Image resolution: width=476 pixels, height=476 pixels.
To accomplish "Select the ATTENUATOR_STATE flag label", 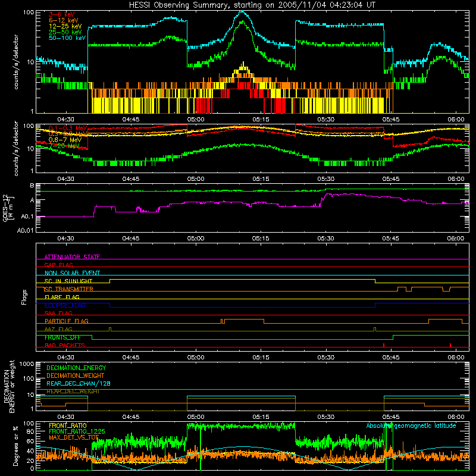I will (x=72, y=257).
